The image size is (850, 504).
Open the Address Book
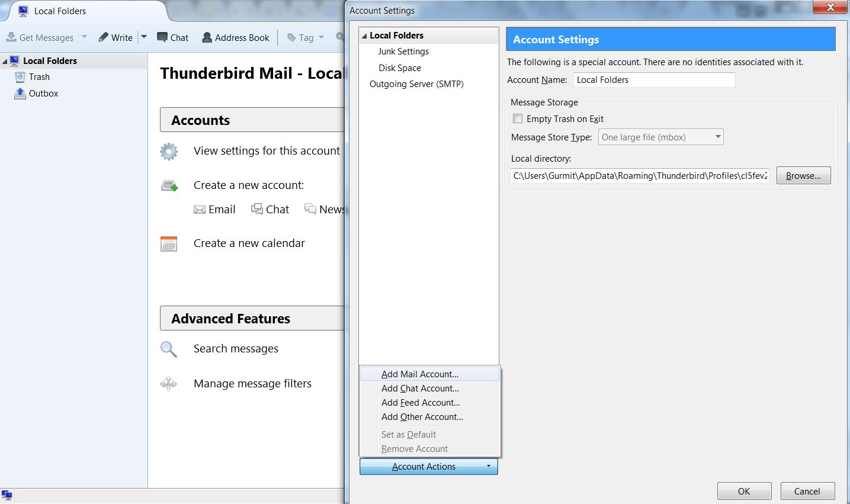[235, 37]
